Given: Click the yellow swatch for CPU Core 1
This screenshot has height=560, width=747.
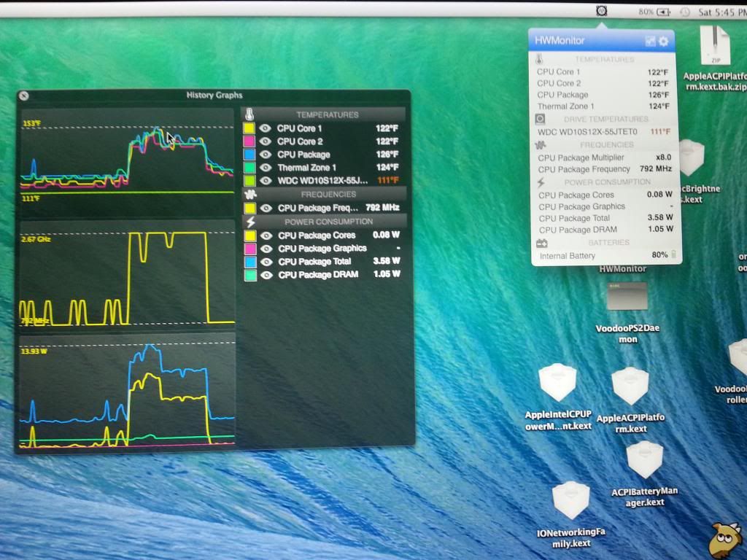Looking at the screenshot, I should coord(249,128).
